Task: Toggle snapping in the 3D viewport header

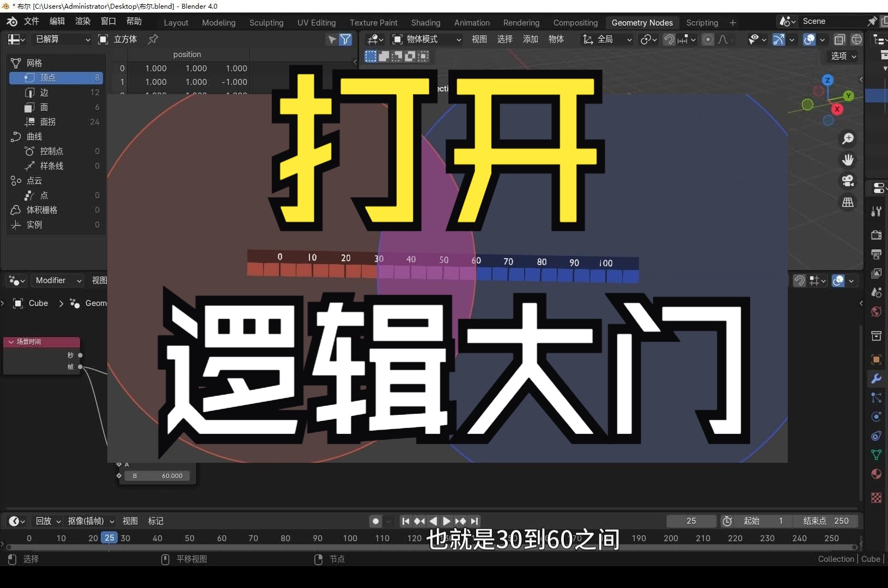Action: pyautogui.click(x=670, y=39)
